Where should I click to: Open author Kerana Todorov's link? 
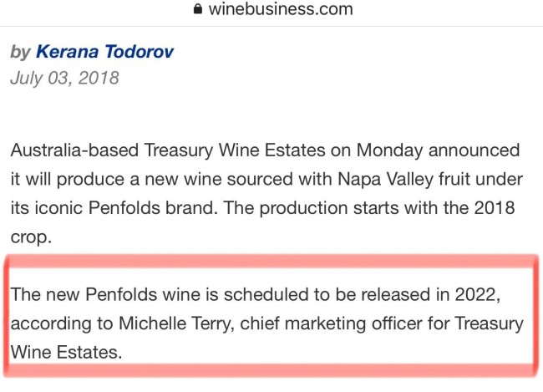tap(104, 52)
